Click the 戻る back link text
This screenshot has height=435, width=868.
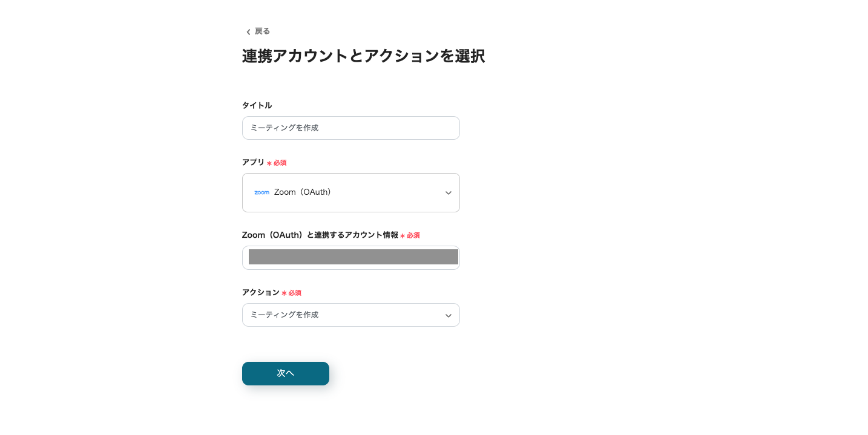click(x=262, y=31)
